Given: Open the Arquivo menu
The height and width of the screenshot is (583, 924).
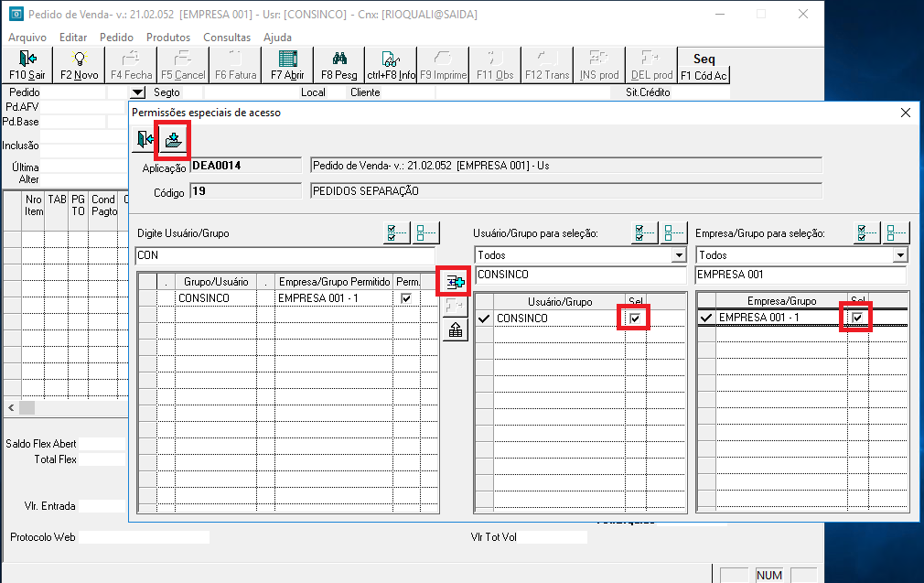Looking at the screenshot, I should tap(27, 38).
